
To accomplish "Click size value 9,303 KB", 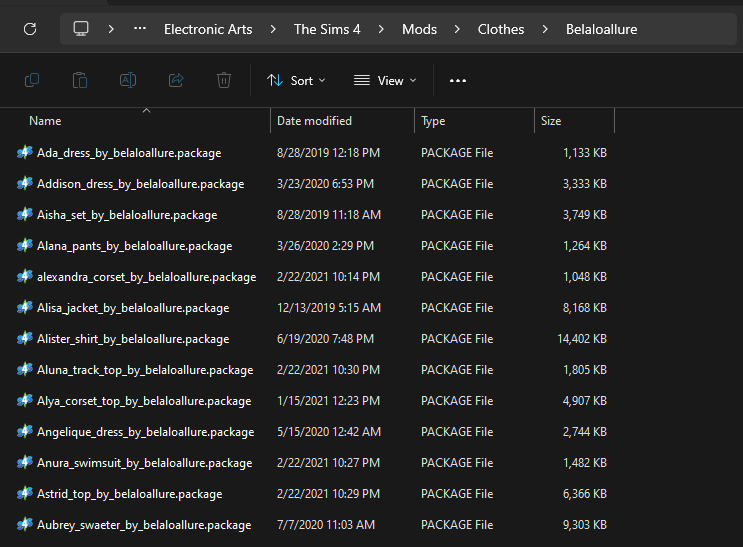I will [x=585, y=525].
